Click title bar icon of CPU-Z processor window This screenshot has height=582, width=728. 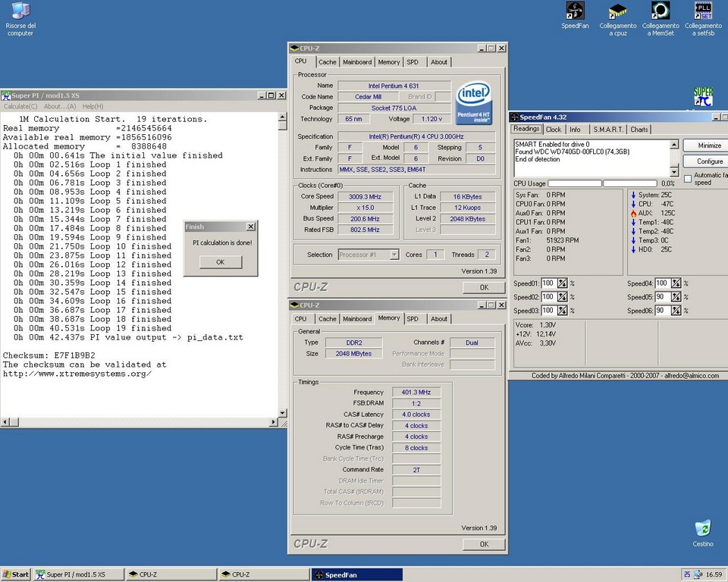tap(294, 48)
